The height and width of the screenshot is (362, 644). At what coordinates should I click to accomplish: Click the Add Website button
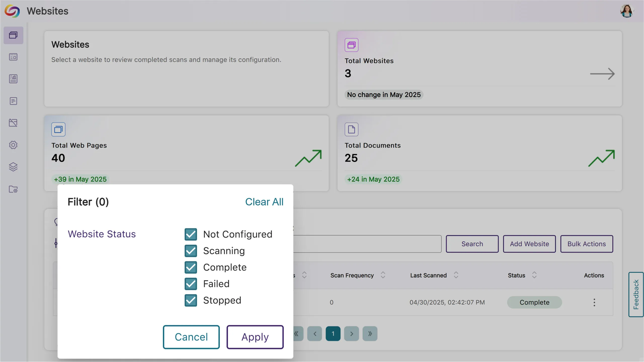pyautogui.click(x=529, y=244)
